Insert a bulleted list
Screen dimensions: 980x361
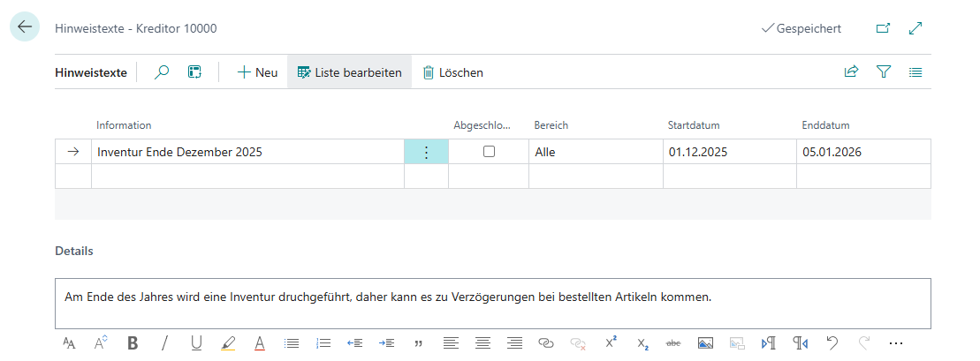pyautogui.click(x=292, y=342)
